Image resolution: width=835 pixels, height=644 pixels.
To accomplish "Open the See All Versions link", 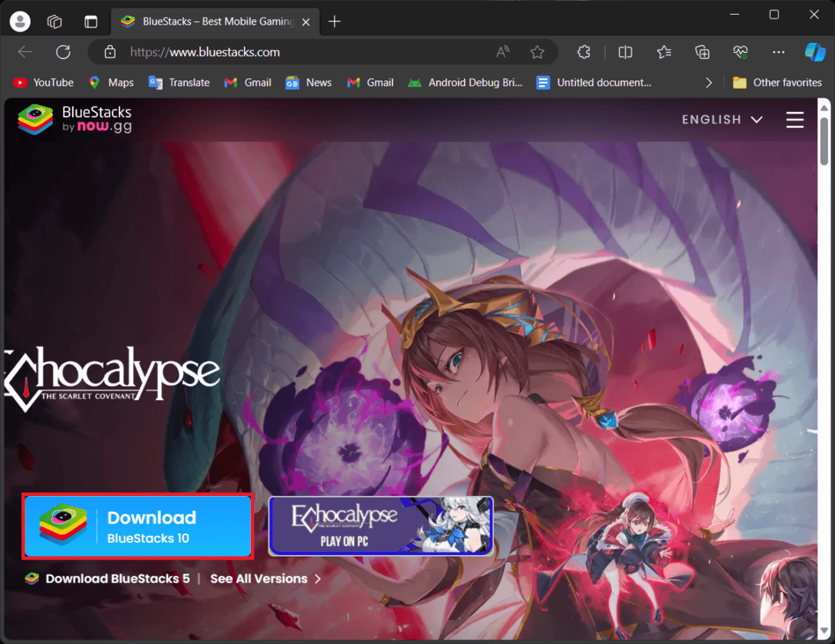I will tap(265, 579).
